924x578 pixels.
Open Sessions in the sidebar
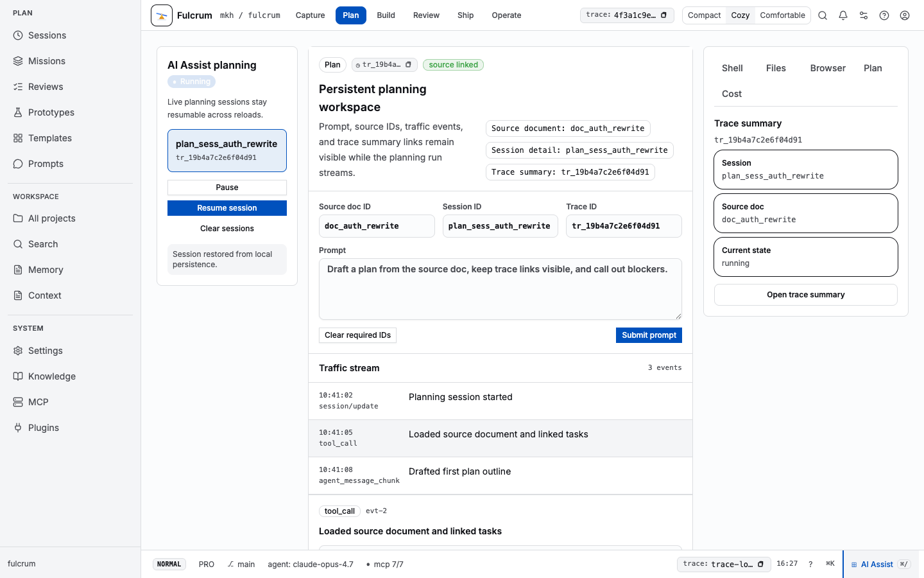pyautogui.click(x=71, y=35)
